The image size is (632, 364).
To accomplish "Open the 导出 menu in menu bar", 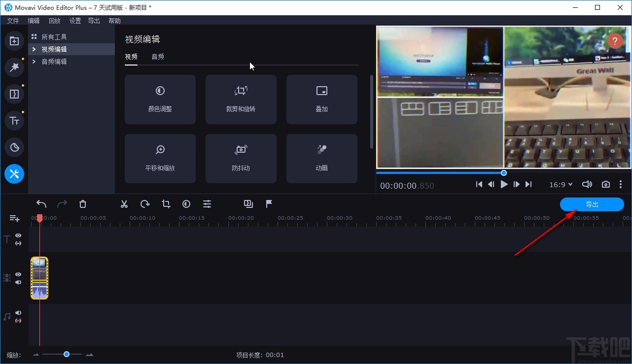I will (94, 21).
